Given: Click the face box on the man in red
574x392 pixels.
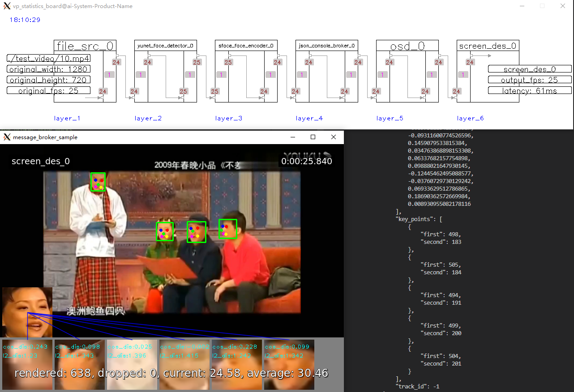Looking at the screenshot, I should click(227, 229).
